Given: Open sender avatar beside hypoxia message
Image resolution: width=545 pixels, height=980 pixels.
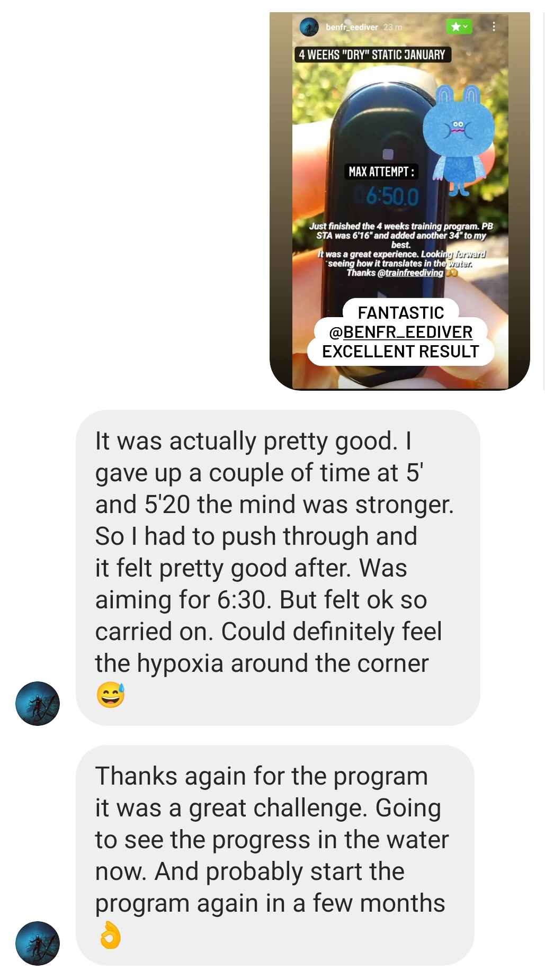Looking at the screenshot, I should pos(38,703).
